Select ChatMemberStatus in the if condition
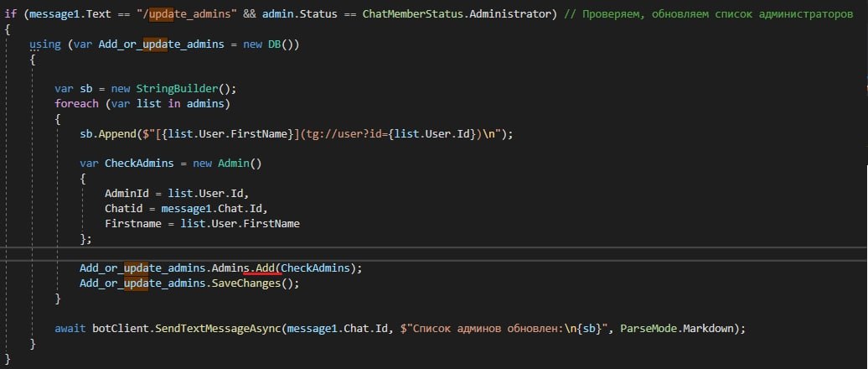 pos(413,14)
